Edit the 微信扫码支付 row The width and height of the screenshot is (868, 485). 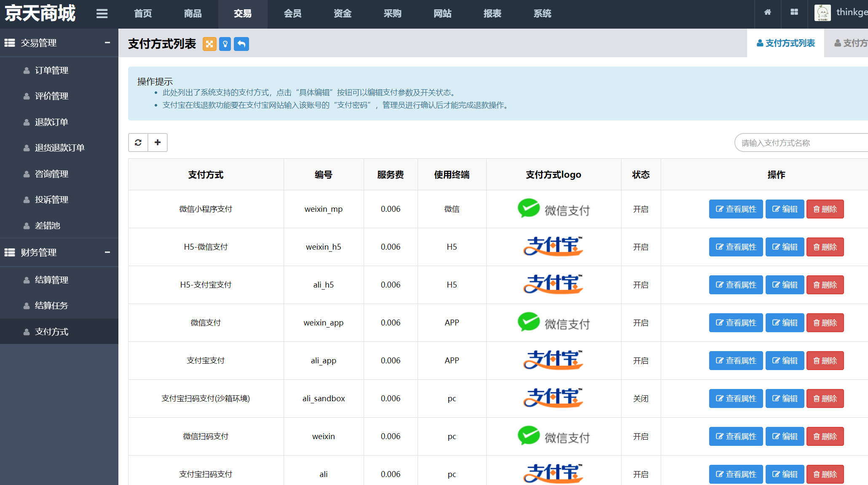pos(785,437)
